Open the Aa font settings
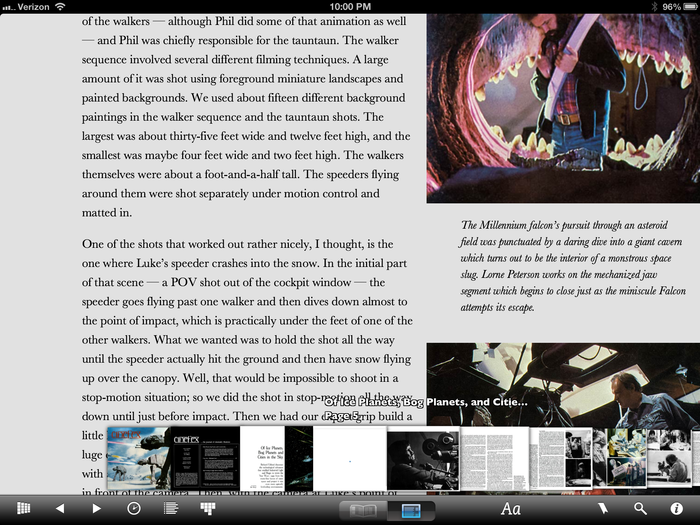Screen dimensions: 700x525 511,509
